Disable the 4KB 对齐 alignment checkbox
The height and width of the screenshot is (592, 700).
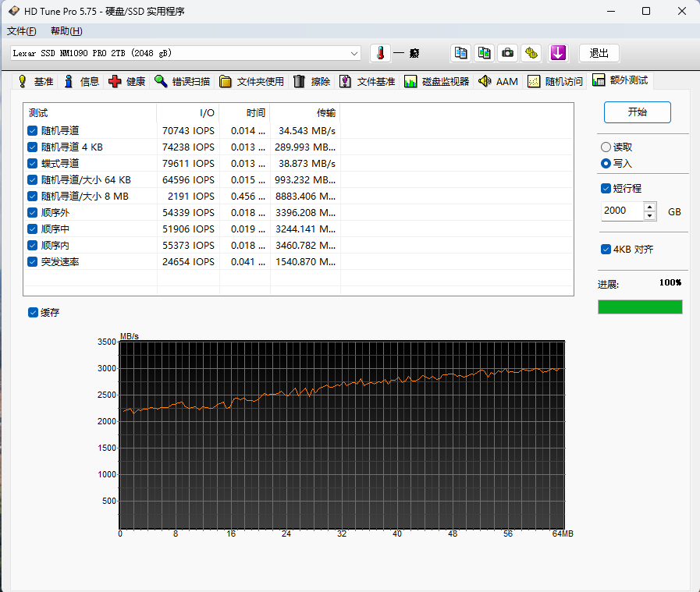coord(606,250)
